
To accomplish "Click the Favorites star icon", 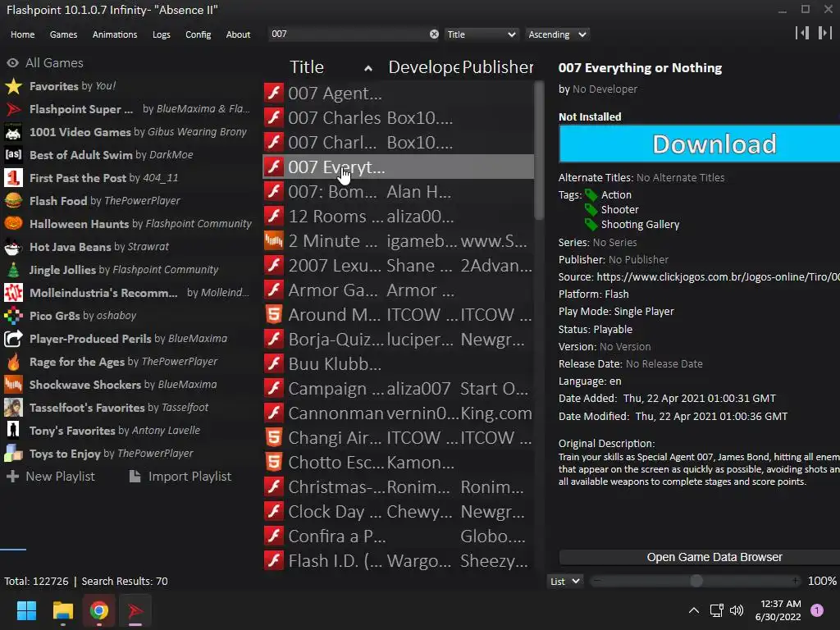I will [x=13, y=86].
